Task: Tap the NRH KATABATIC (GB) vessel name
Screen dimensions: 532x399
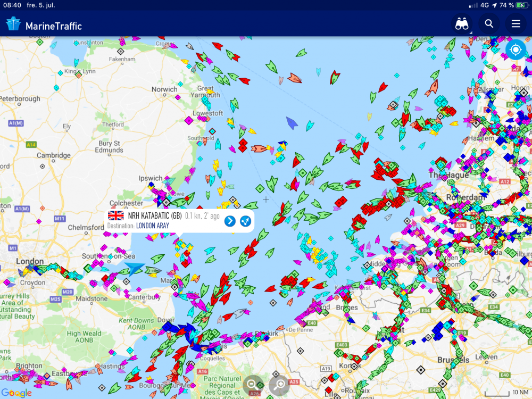Action: [155, 216]
